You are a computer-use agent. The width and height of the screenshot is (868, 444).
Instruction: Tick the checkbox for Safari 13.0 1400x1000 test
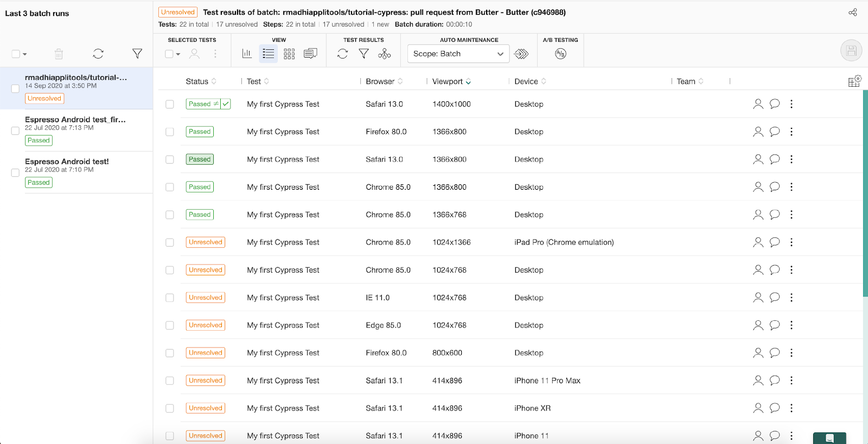(170, 104)
